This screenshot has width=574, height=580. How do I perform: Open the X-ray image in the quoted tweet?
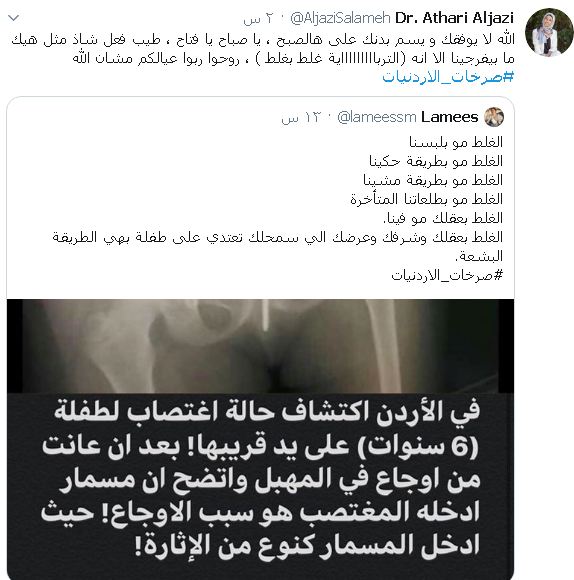(x=260, y=346)
